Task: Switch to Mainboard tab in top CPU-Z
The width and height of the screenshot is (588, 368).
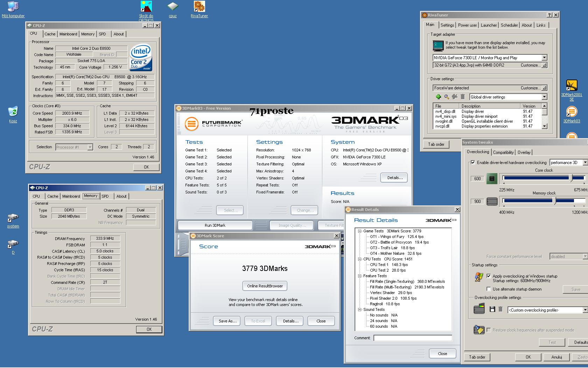Action: coord(68,34)
